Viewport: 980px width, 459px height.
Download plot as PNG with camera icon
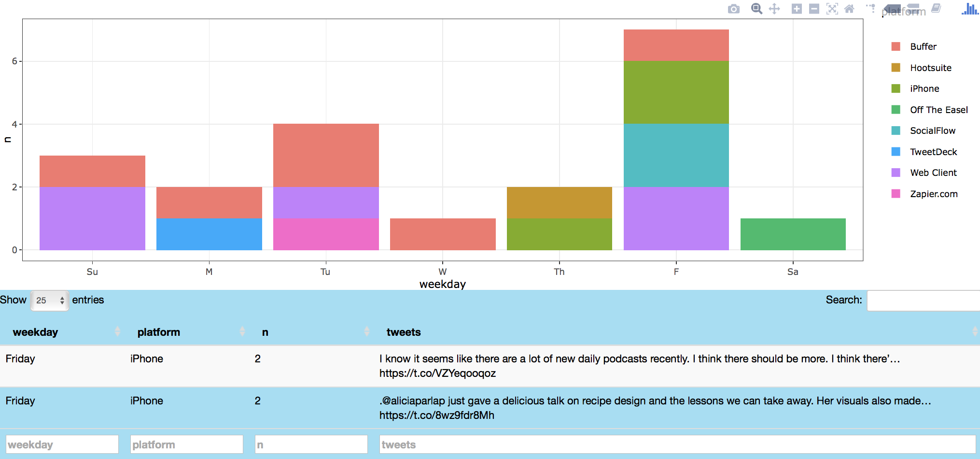pyautogui.click(x=734, y=9)
